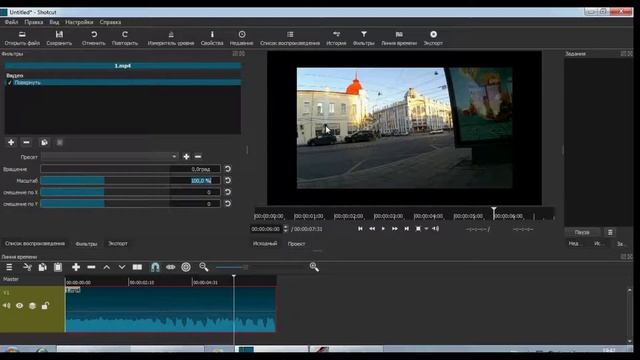The image size is (640, 360).
Task: Click the Пауза button in jobs panel
Action: pos(582,232)
